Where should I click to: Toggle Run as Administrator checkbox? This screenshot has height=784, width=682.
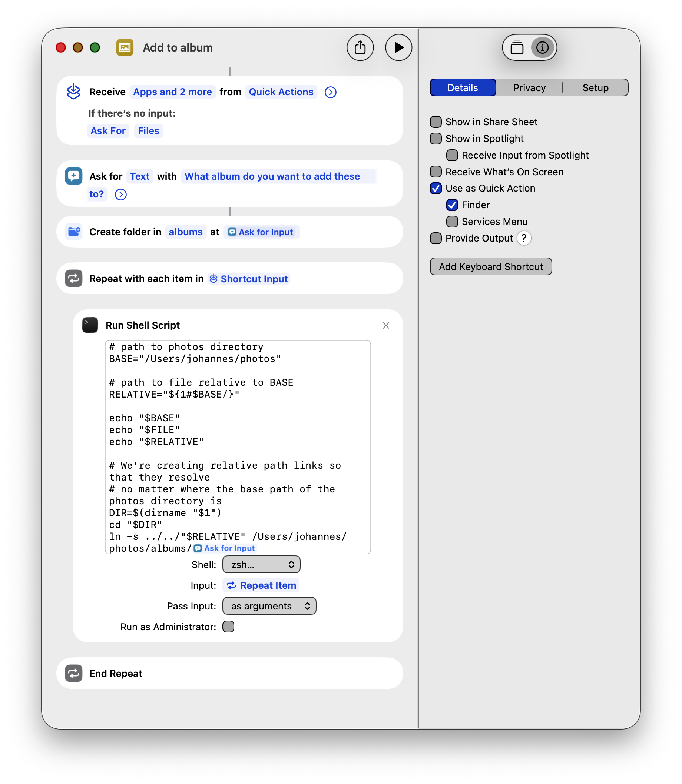[228, 627]
